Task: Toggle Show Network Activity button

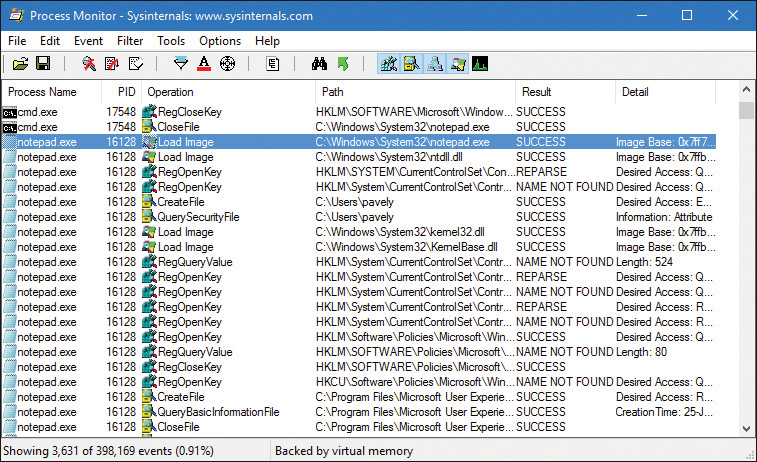Action: [x=435, y=64]
